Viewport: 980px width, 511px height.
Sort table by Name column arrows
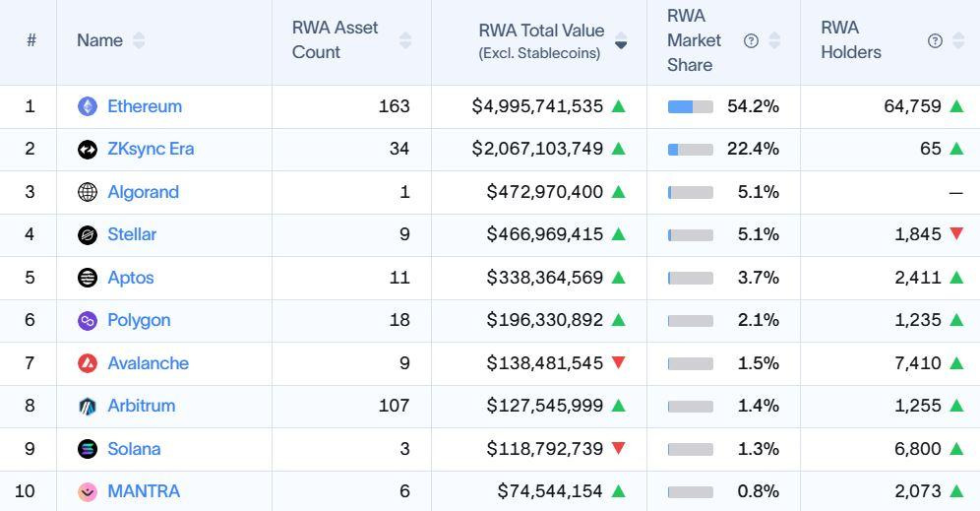coord(139,40)
